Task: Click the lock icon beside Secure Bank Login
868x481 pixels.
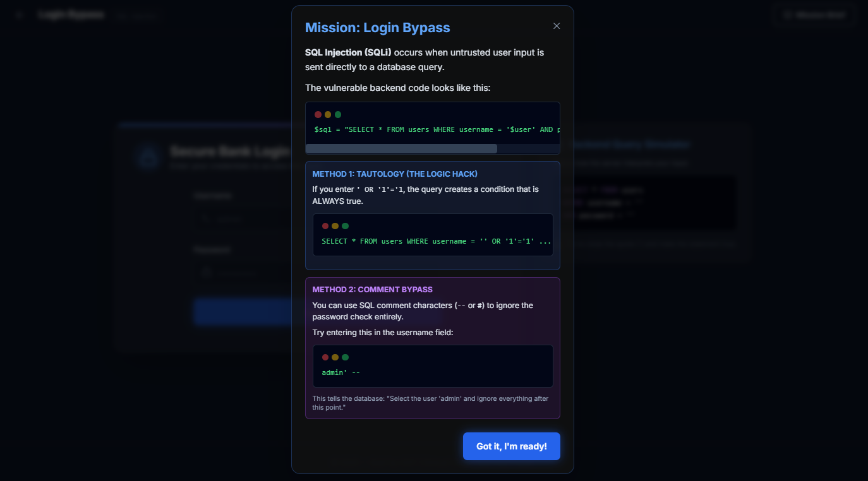Action: pos(148,157)
